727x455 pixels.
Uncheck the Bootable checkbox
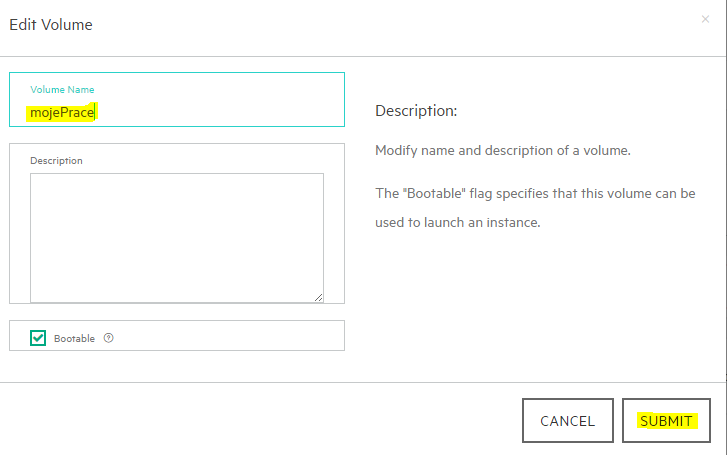[38, 338]
